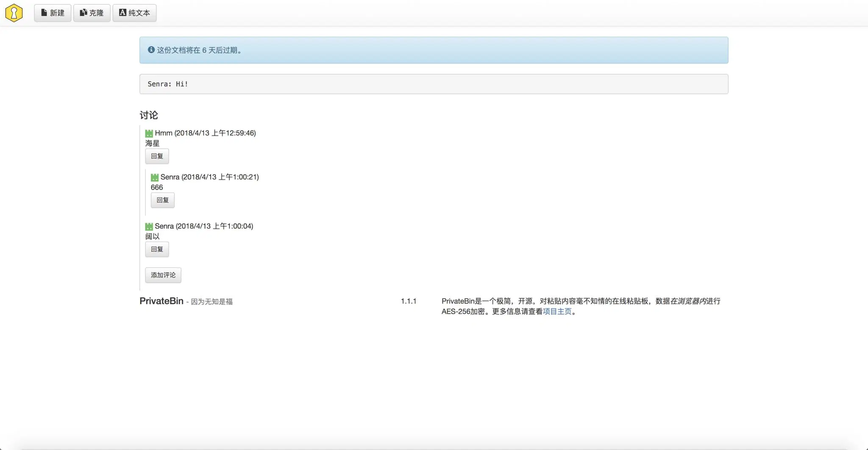Screen dimensions: 868x450
Task: Click the italic text 在浏览器内
Action: (688, 301)
